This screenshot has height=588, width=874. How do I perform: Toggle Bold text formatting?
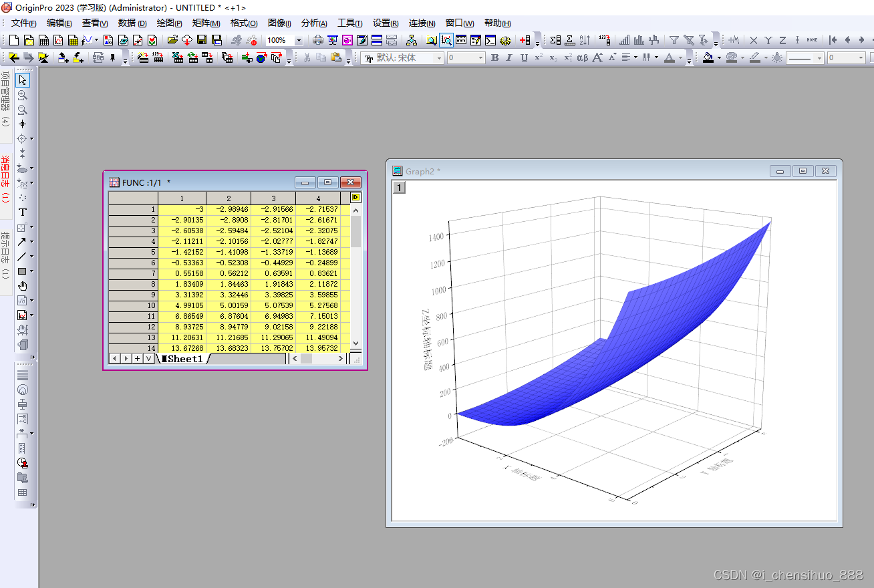point(494,58)
